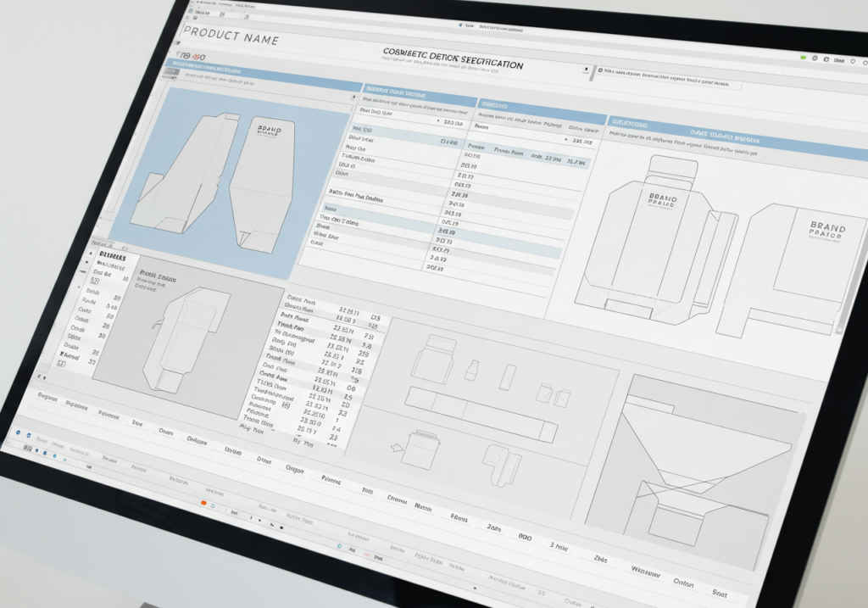The width and height of the screenshot is (868, 608).
Task: Select the small bottle icon in the packaging shapes panel
Action: click(471, 371)
